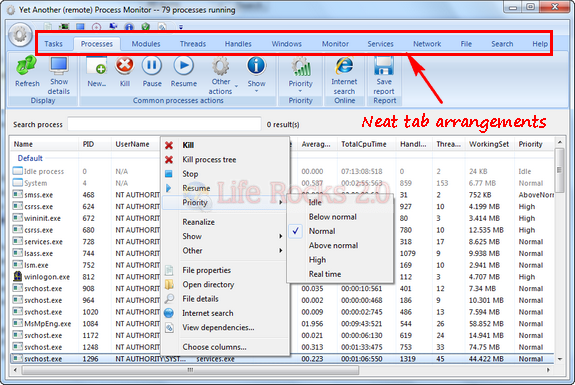Open File properties from context menu
The height and width of the screenshot is (385, 575).
(224, 270)
